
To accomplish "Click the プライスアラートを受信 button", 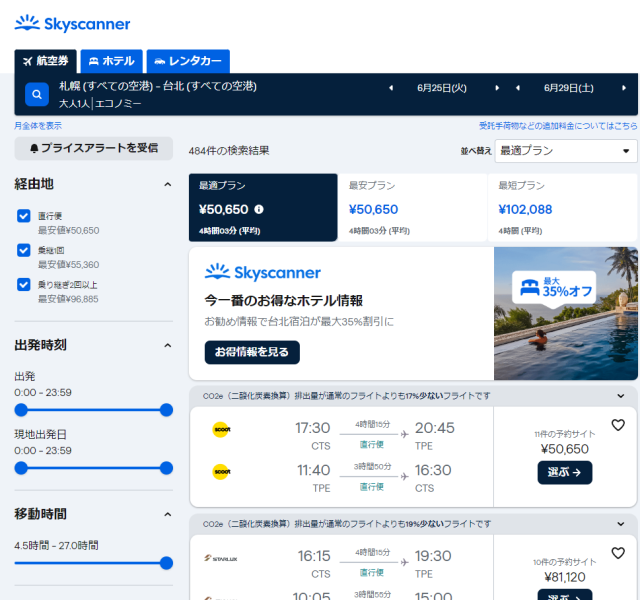I will 93,148.
